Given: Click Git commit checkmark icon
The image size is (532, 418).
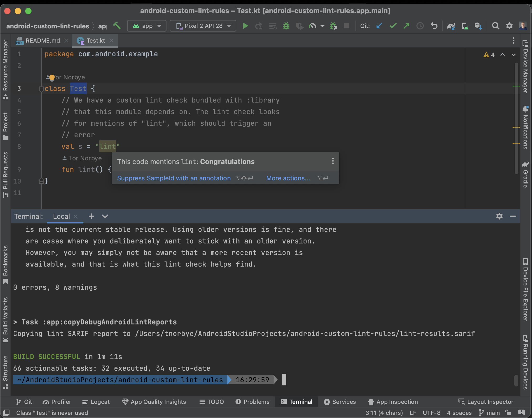Looking at the screenshot, I should [393, 26].
